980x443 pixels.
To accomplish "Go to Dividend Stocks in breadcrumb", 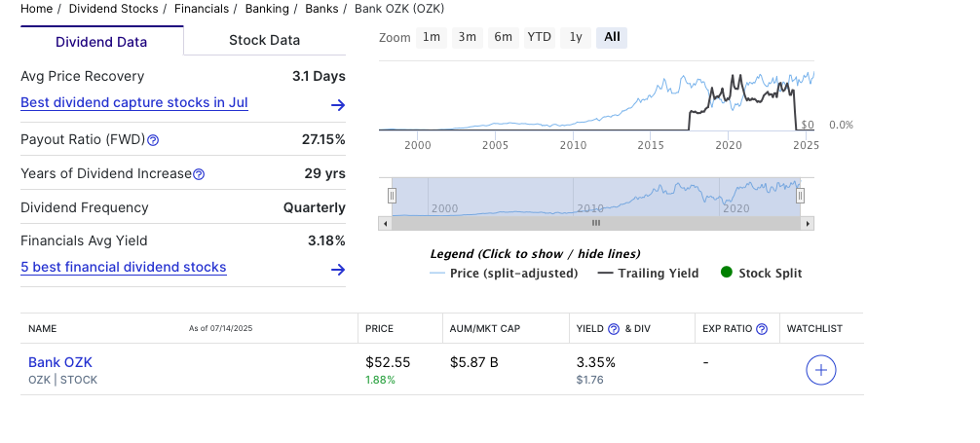I will click(113, 9).
